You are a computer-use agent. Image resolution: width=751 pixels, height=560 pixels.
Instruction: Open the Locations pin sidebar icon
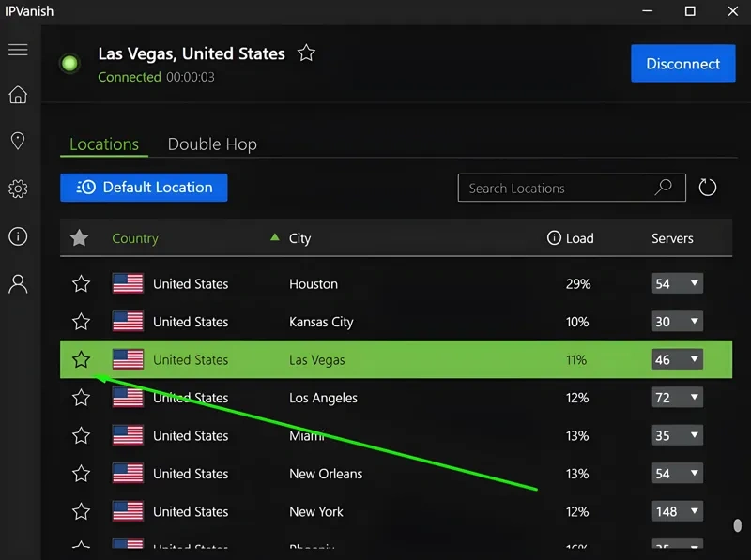pos(18,142)
